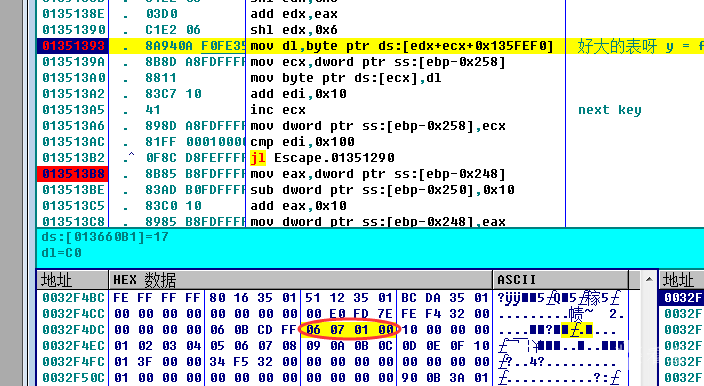Select the red breakpoint address 013513B8
704x386 pixels.
[73, 174]
